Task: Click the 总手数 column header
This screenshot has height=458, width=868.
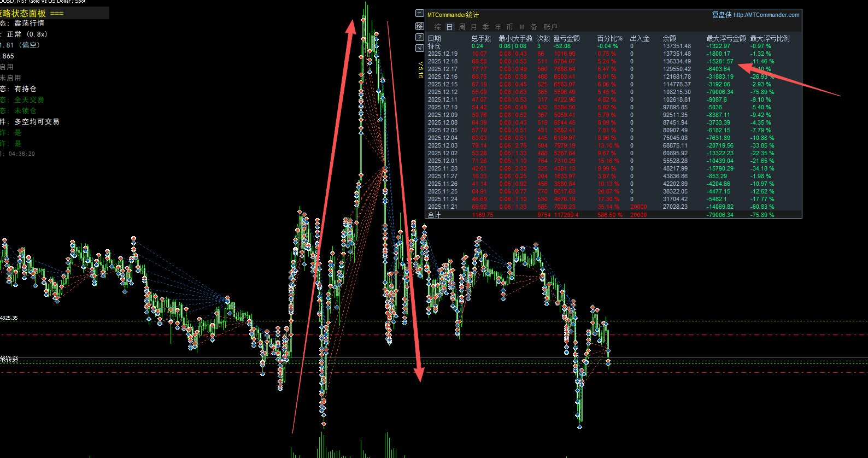Action: [481, 38]
